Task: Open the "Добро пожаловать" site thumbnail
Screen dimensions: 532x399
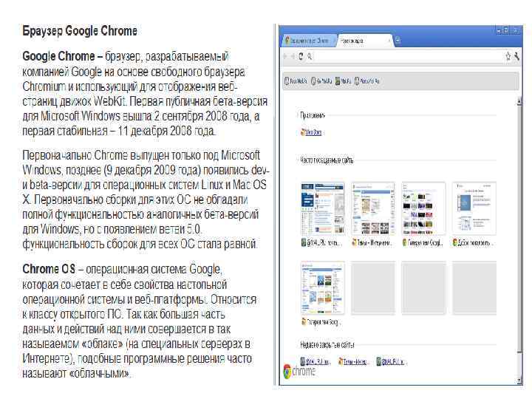Action: point(474,208)
